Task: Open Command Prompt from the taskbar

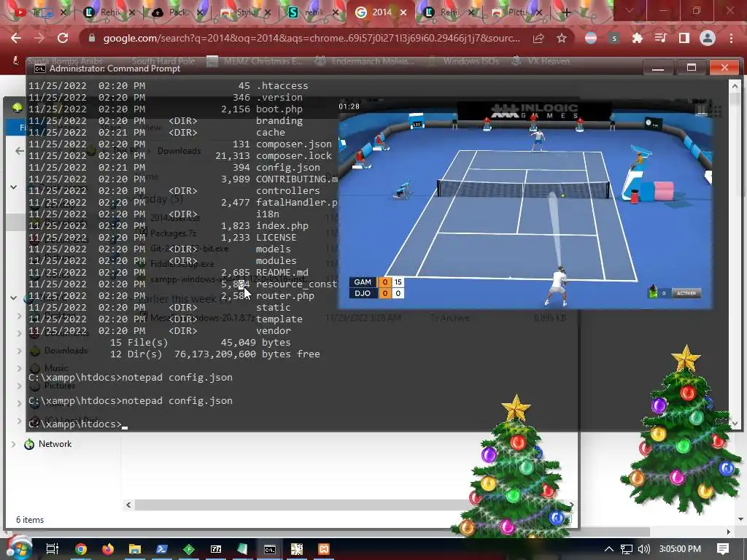Action: tap(270, 549)
